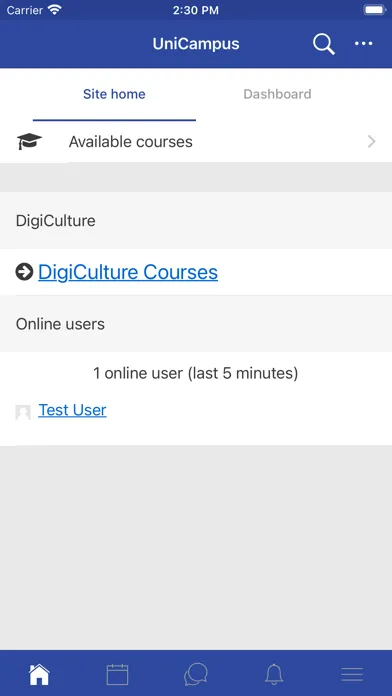The image size is (392, 696).
Task: Click the DigiCulture section header
Action: point(196,221)
